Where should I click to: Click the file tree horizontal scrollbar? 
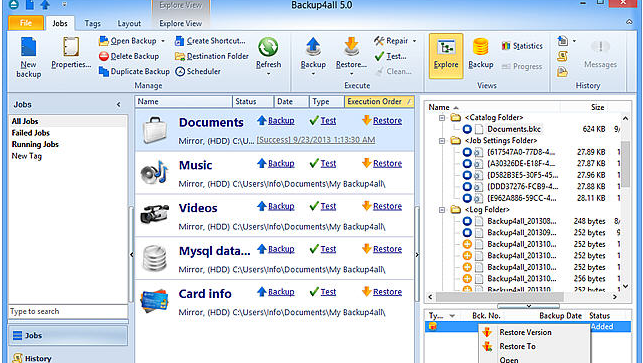pyautogui.click(x=499, y=297)
